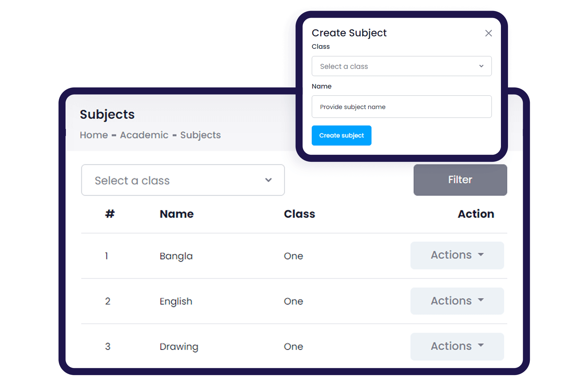Select the English subject row name
This screenshot has width=588, height=386.
(176, 301)
